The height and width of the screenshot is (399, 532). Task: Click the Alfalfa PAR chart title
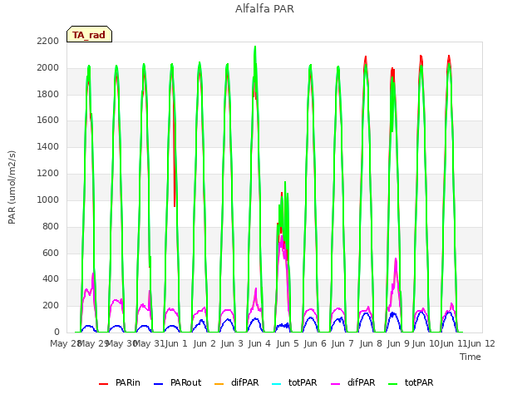[x=264, y=8]
